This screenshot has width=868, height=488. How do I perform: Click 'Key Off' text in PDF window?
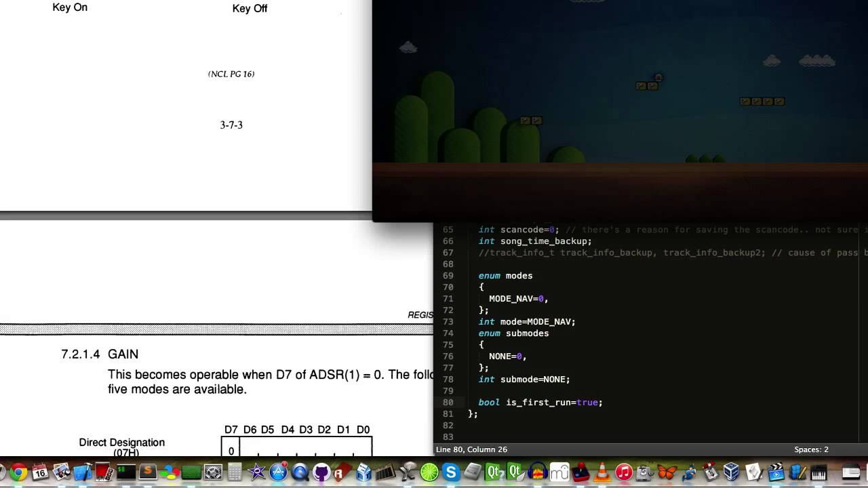coord(250,9)
